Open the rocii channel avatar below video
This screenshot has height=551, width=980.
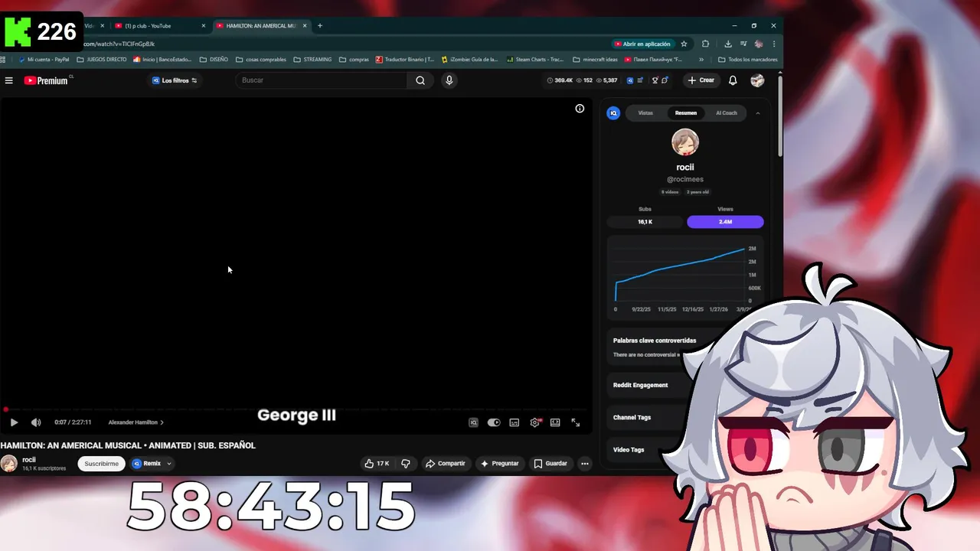(x=9, y=464)
